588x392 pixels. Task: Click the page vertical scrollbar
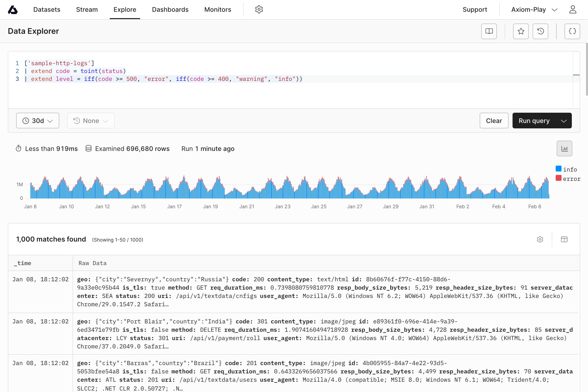click(x=587, y=69)
